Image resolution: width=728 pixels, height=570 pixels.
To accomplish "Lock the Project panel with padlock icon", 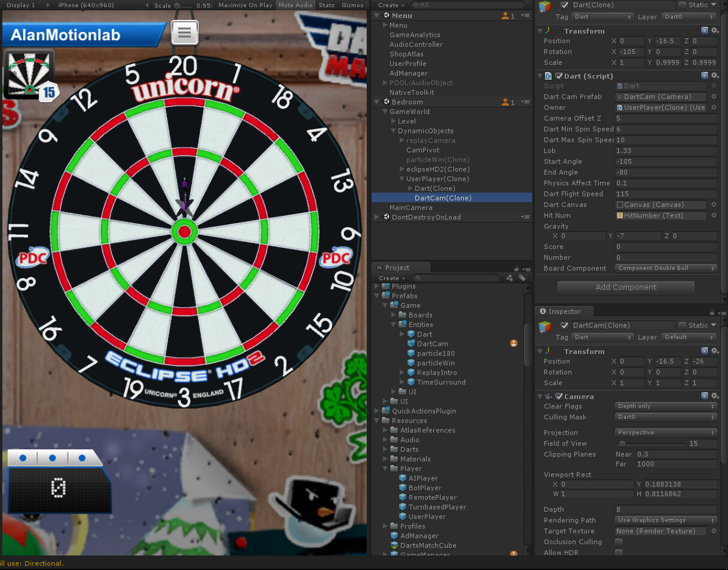I will click(516, 269).
